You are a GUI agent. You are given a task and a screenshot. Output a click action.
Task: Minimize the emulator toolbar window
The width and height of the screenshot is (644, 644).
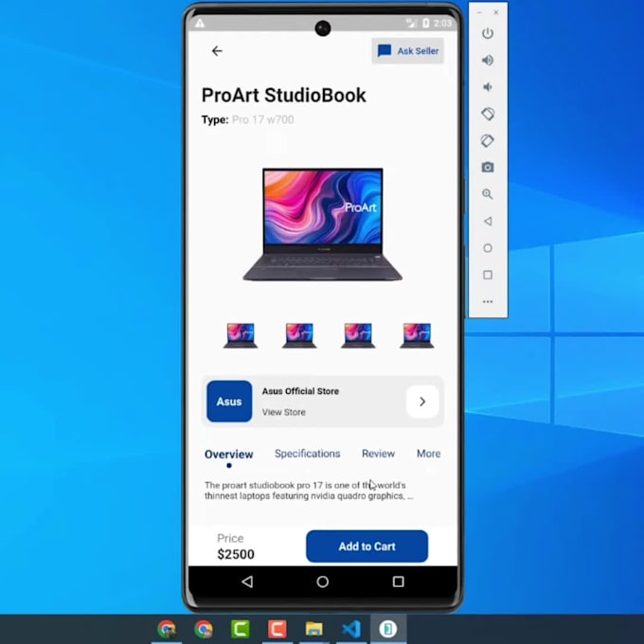tap(479, 12)
